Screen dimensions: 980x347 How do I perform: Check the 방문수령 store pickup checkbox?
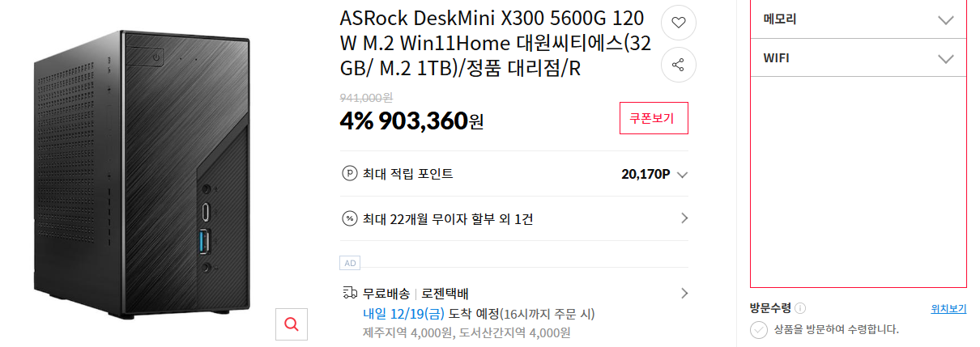pyautogui.click(x=759, y=329)
